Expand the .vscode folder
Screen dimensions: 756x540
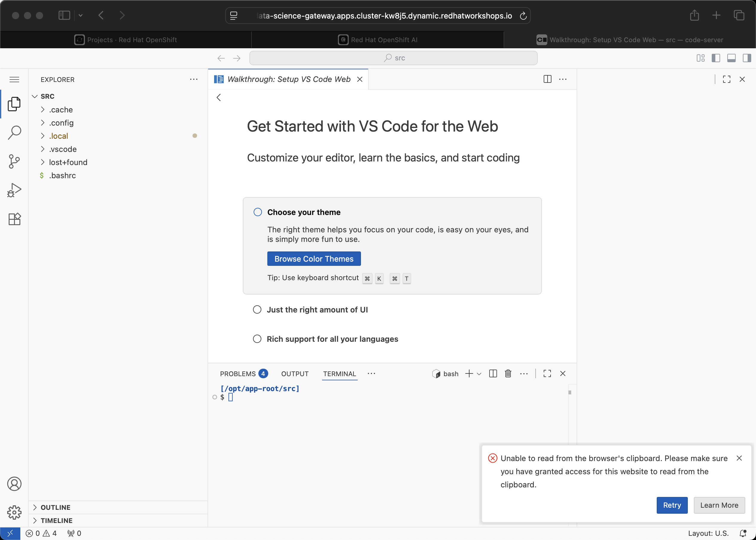tap(63, 149)
